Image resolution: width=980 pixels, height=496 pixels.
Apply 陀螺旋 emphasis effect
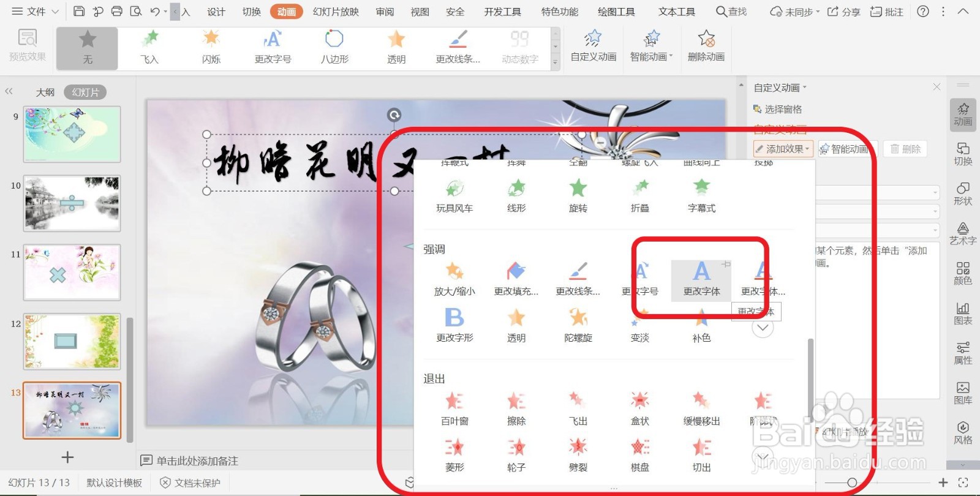(578, 326)
